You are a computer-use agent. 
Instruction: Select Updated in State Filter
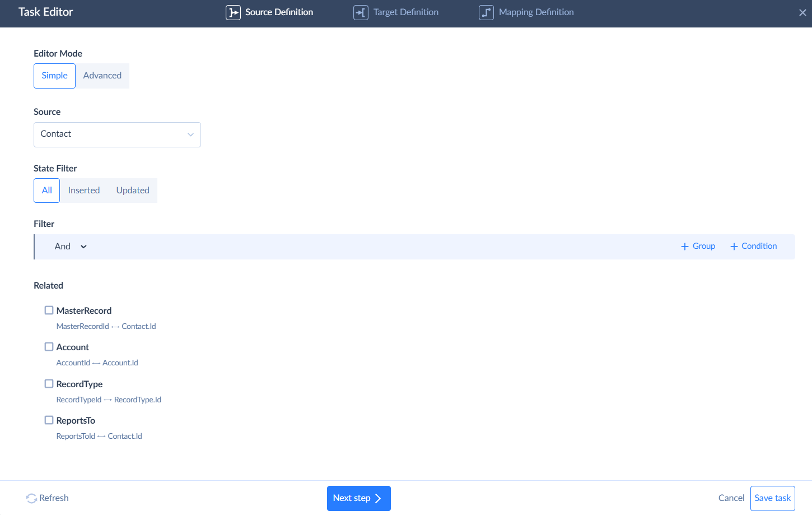132,190
